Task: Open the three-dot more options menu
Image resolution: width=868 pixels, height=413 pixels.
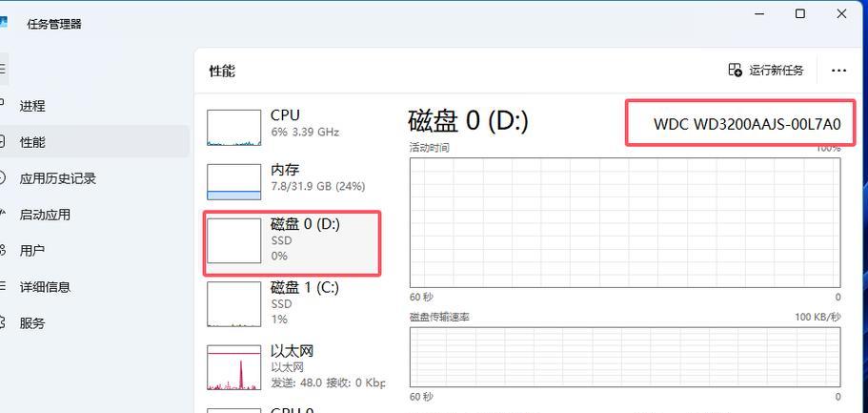Action: point(838,71)
